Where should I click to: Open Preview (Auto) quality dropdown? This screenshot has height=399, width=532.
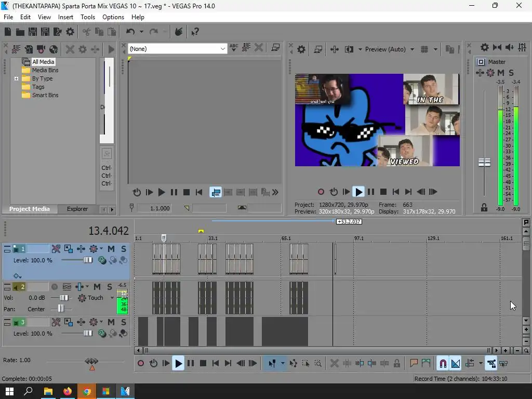tap(412, 49)
